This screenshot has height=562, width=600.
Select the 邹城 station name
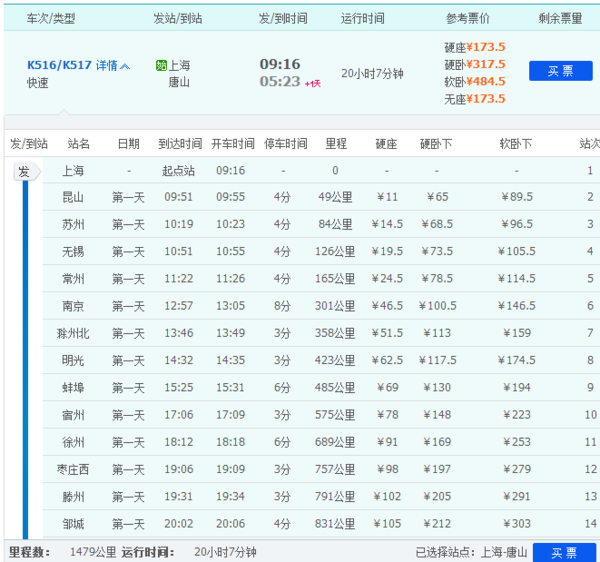tap(73, 524)
